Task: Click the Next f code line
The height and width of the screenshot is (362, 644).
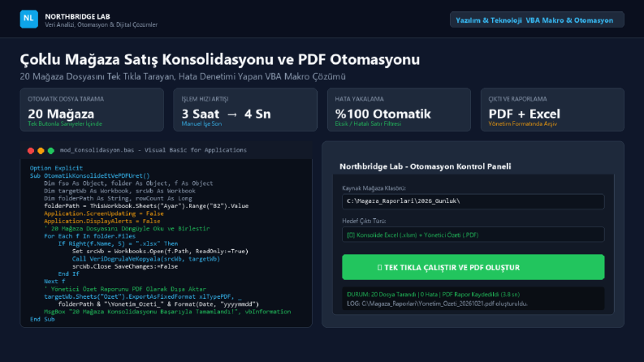Action: coord(54,281)
